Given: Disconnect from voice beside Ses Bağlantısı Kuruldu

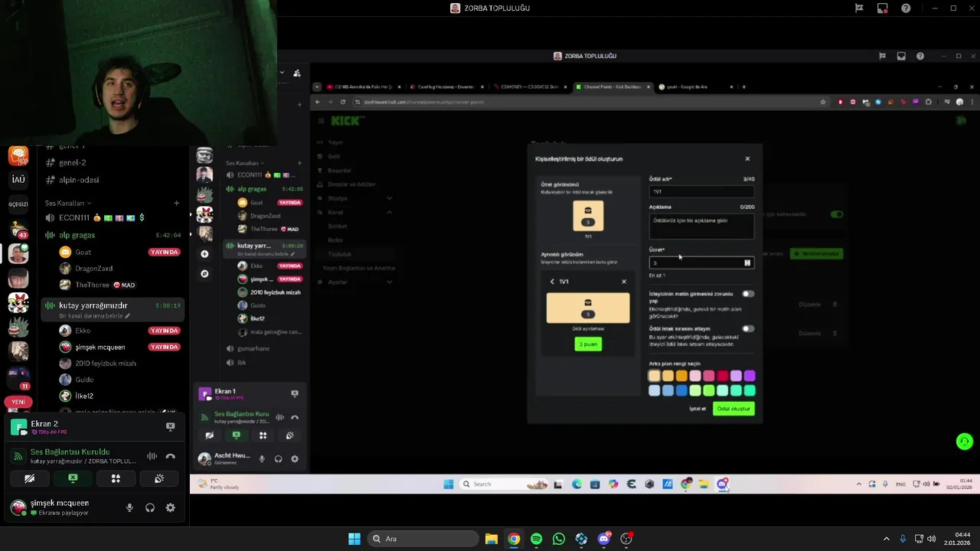Looking at the screenshot, I should [171, 456].
